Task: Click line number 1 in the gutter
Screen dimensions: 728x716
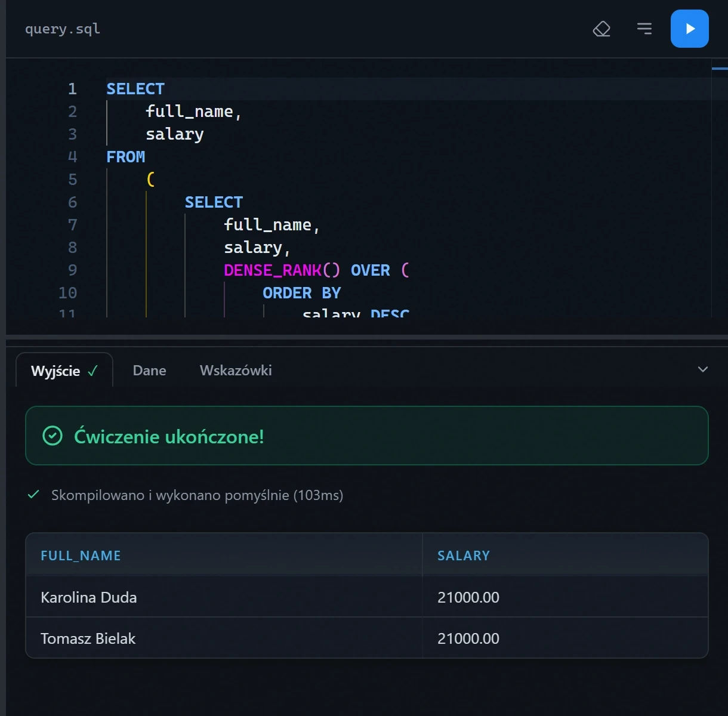Action: point(72,89)
